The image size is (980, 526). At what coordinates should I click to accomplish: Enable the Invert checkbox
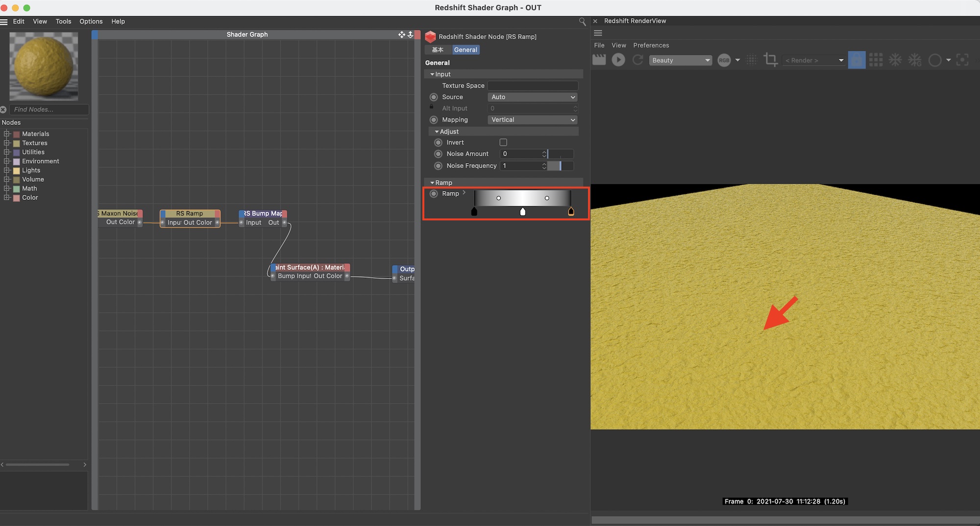click(503, 143)
